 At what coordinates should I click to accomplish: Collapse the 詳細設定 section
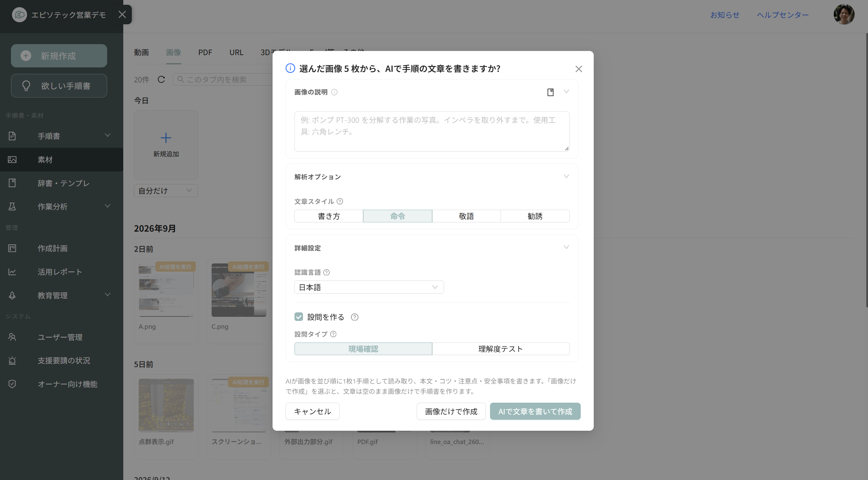click(566, 247)
